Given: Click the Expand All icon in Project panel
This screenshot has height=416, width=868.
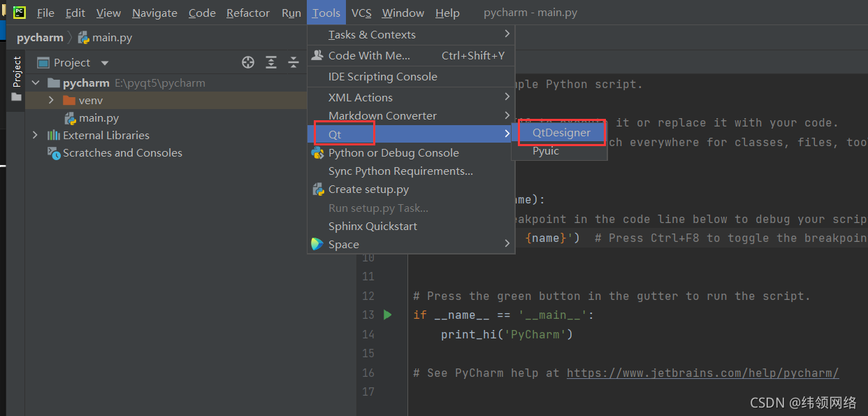Looking at the screenshot, I should (x=271, y=62).
